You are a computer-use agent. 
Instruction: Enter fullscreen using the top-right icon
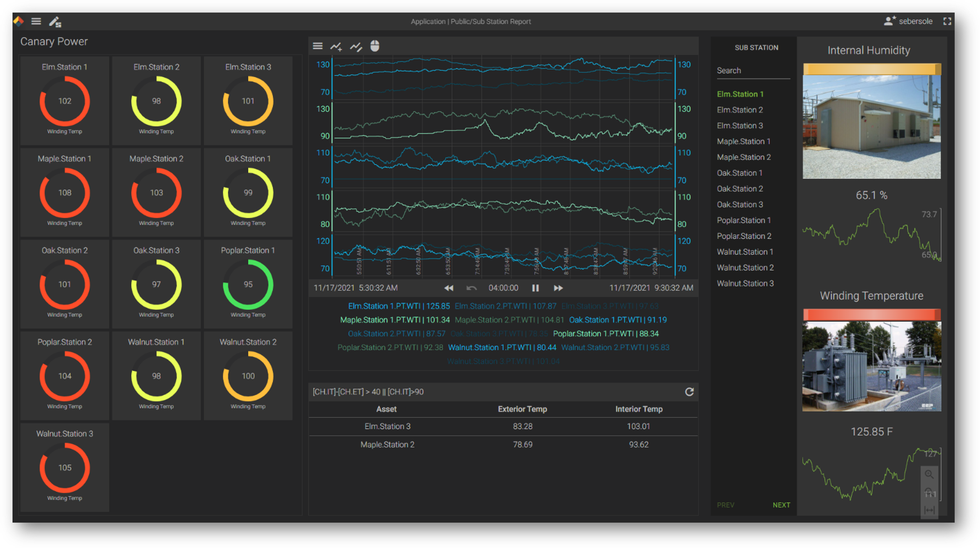click(x=947, y=22)
